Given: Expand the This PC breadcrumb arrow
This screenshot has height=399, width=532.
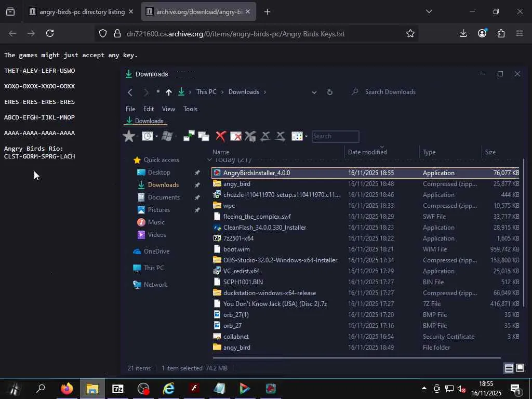Looking at the screenshot, I should 222,92.
